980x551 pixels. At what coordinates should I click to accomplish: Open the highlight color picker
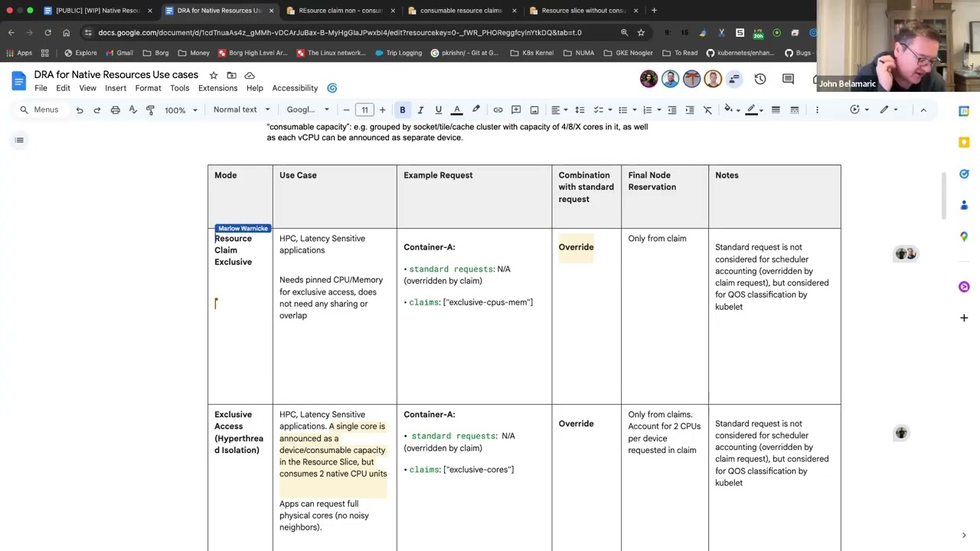[x=475, y=110]
